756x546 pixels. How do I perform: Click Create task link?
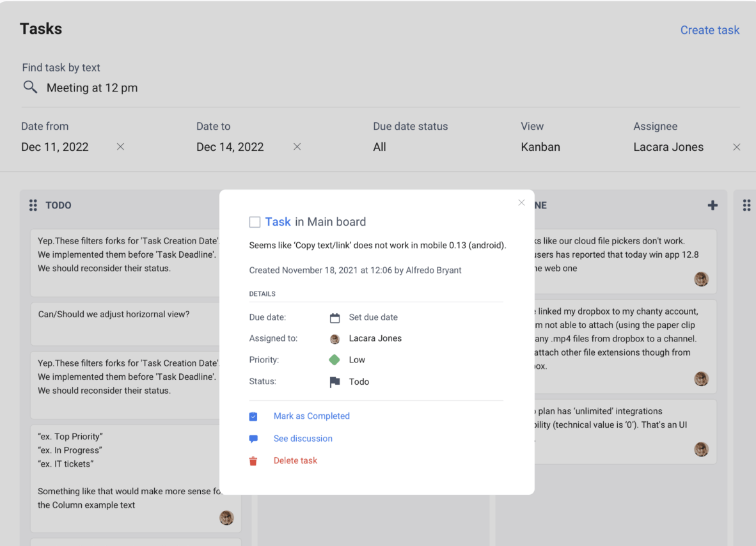click(x=709, y=30)
